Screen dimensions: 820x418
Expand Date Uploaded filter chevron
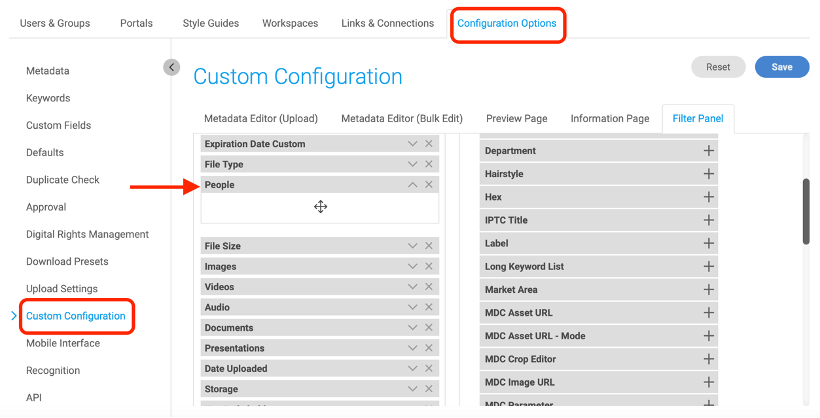412,368
